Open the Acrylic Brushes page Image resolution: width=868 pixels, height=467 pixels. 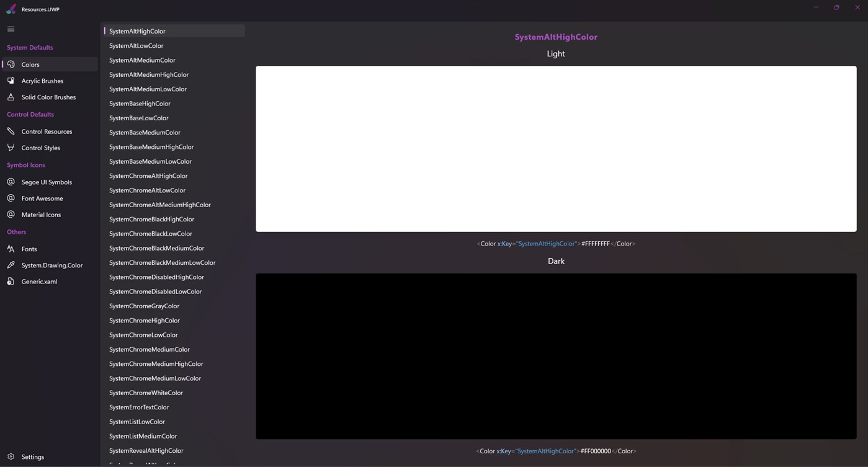pyautogui.click(x=49, y=81)
